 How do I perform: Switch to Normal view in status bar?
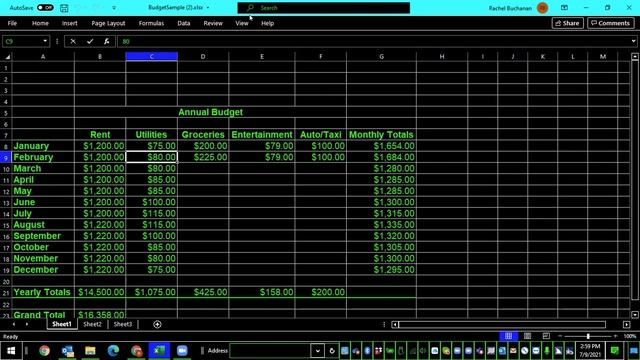tap(509, 336)
